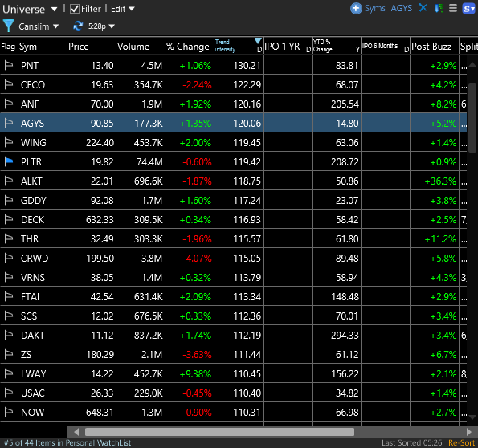Click the Trend Intensity sort arrow
The width and height of the screenshot is (478, 448).
[258, 40]
